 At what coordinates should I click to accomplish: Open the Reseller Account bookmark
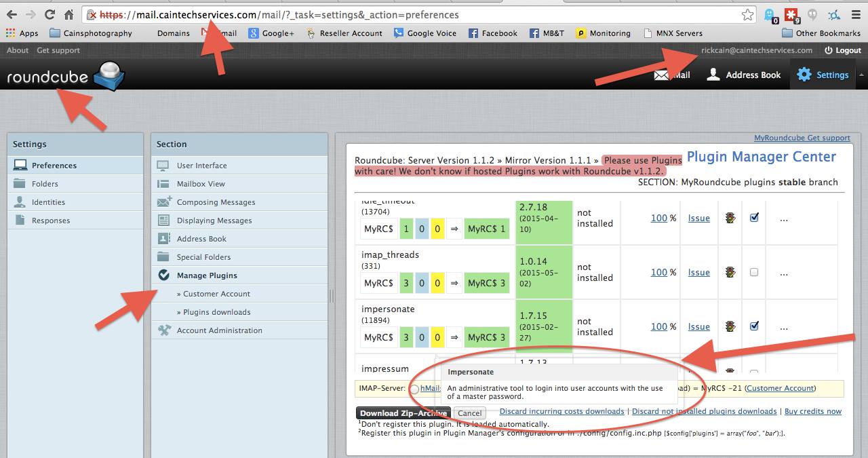[344, 33]
